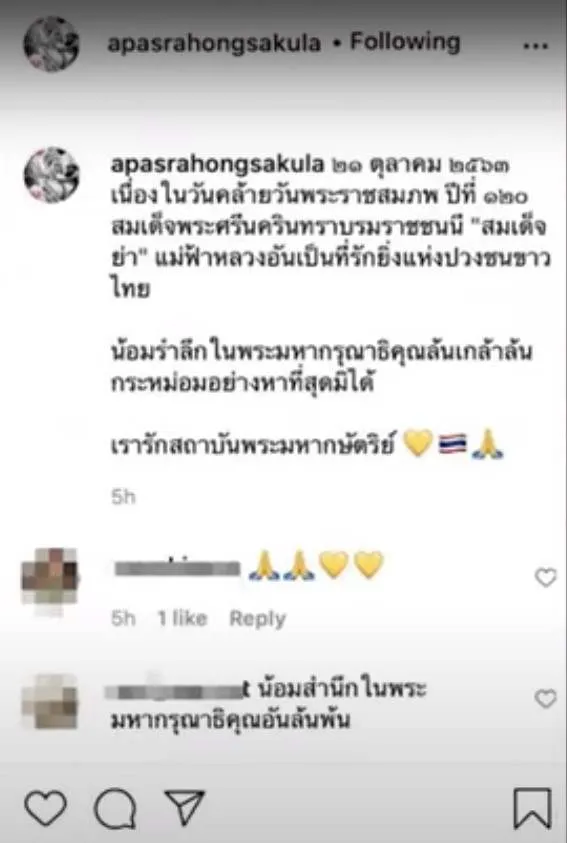Reply to the first comment

tap(257, 619)
